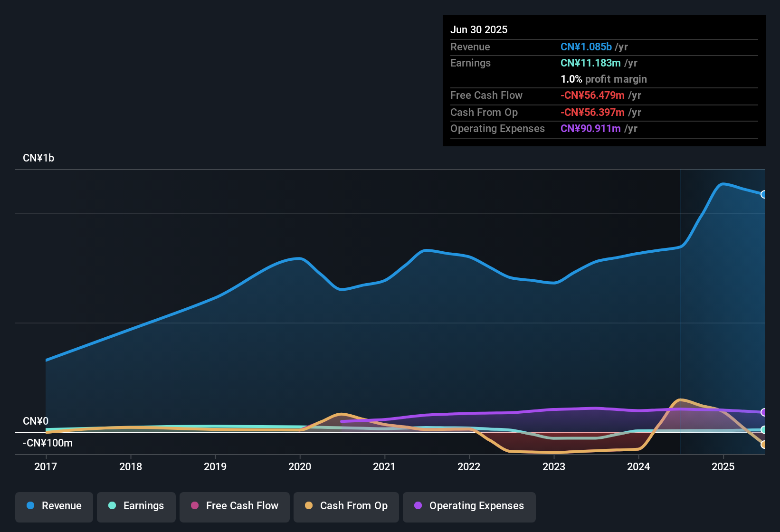Viewport: 780px width, 532px height.
Task: Click the 2023 year axis label
Action: pos(554,466)
